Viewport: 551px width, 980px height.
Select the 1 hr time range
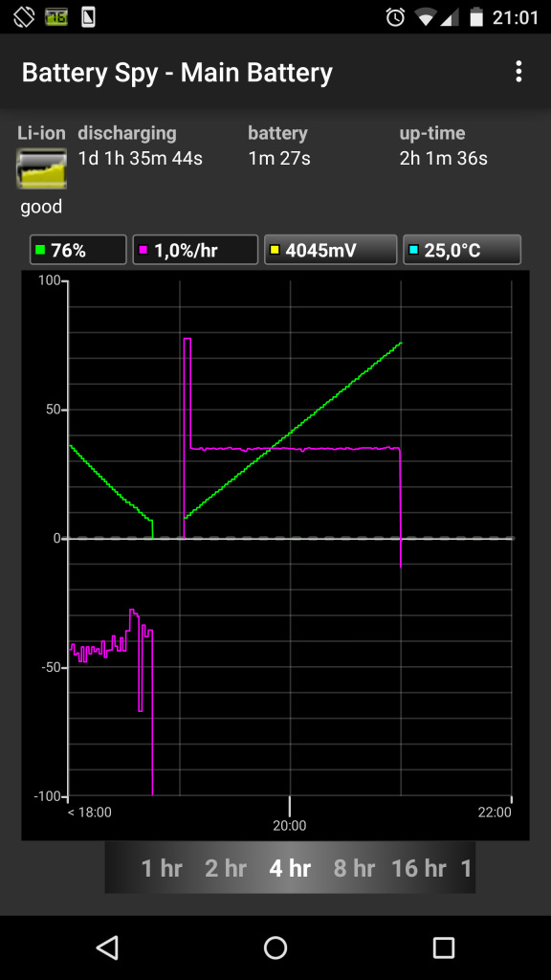point(162,868)
